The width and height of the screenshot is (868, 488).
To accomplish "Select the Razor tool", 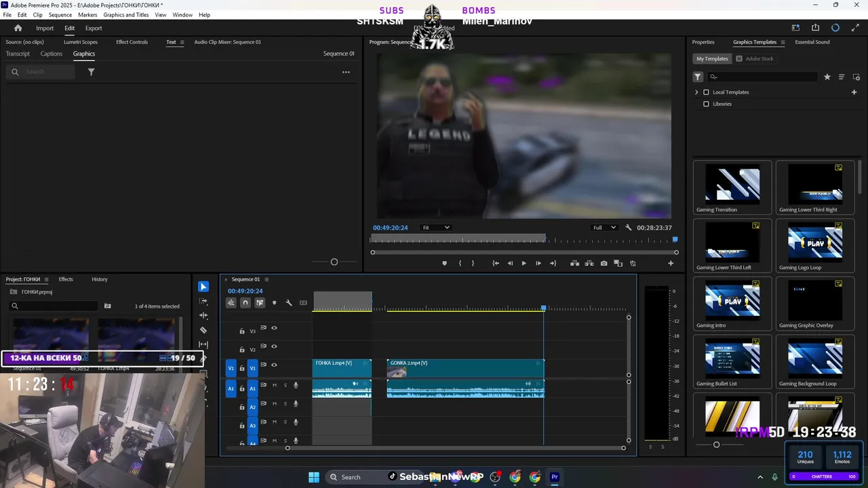I will point(203,330).
